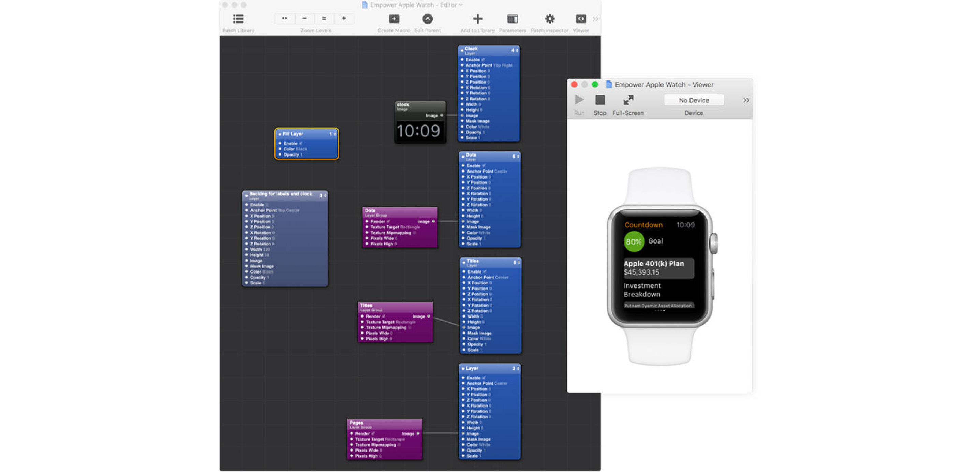This screenshot has width=980, height=472.
Task: Open the Patch Inspector
Action: pyautogui.click(x=550, y=19)
